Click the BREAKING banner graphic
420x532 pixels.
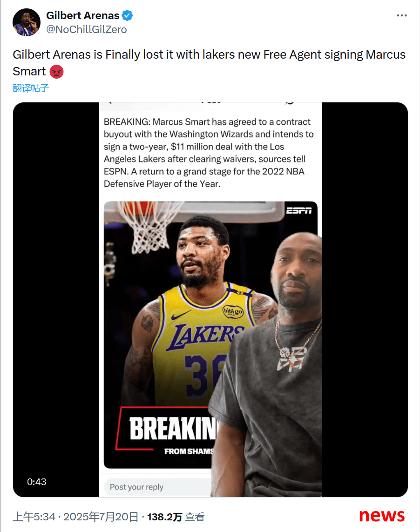click(166, 431)
